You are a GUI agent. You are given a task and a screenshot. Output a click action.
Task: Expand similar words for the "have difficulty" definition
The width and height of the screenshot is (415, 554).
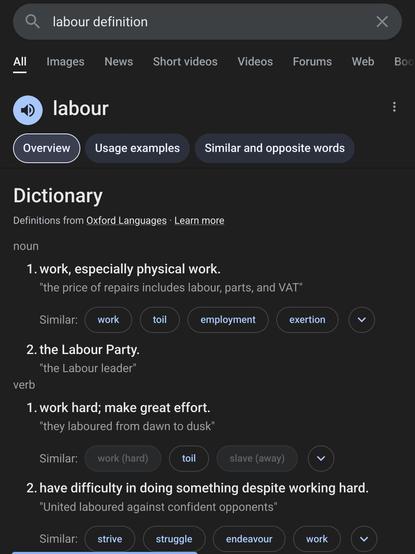point(364,539)
